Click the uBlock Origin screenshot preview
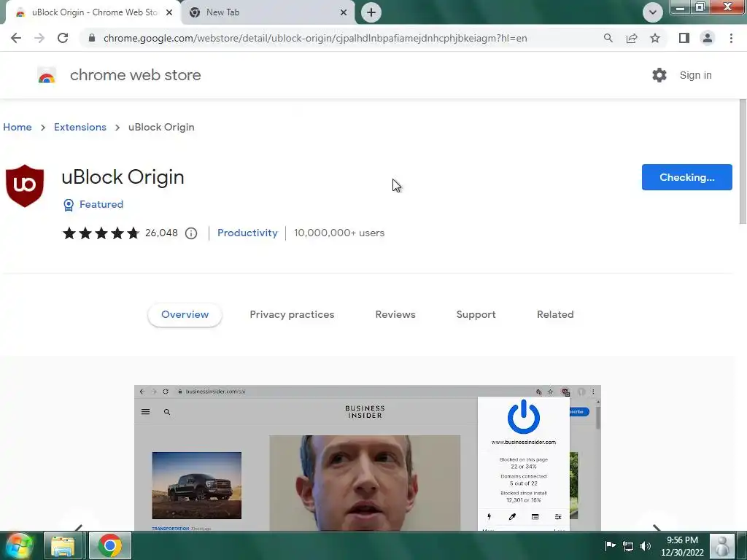This screenshot has width=747, height=560. tap(368, 458)
